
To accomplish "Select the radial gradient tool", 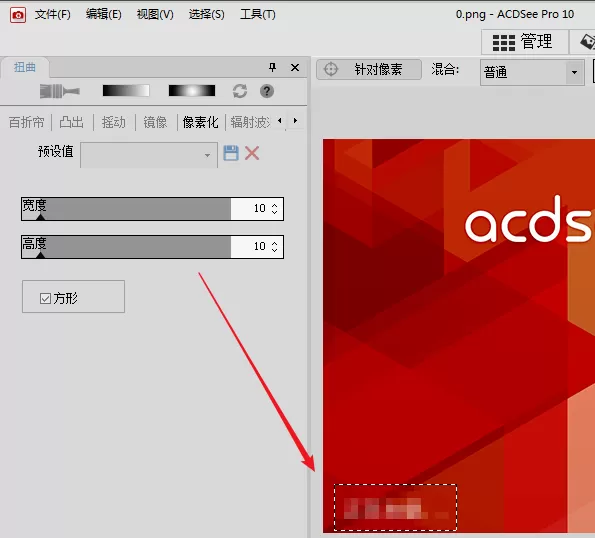I will (192, 91).
